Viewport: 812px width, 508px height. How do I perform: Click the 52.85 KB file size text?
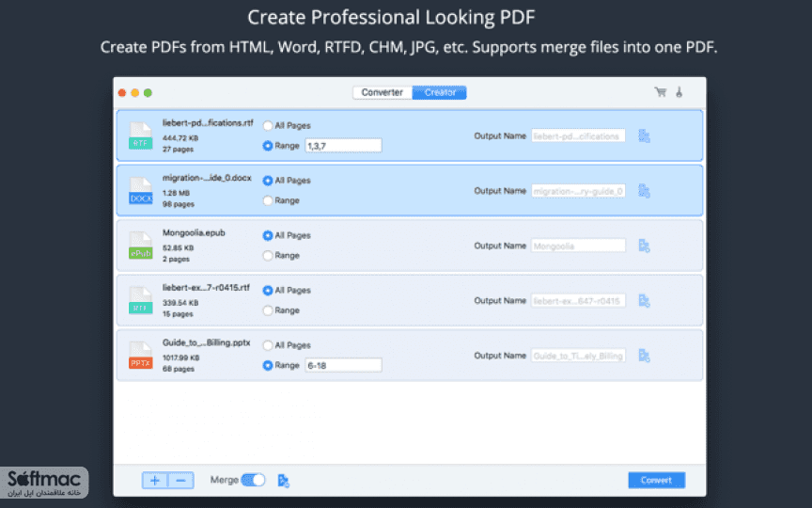[179, 247]
